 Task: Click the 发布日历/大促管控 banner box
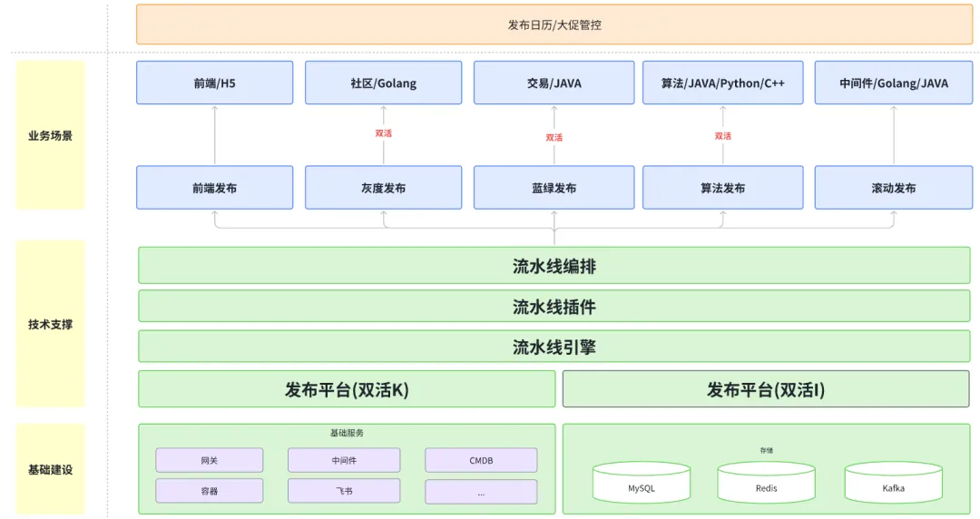click(x=554, y=24)
